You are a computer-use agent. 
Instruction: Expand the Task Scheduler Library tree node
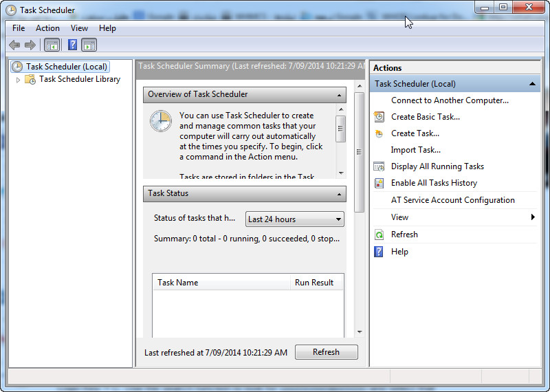tap(19, 80)
